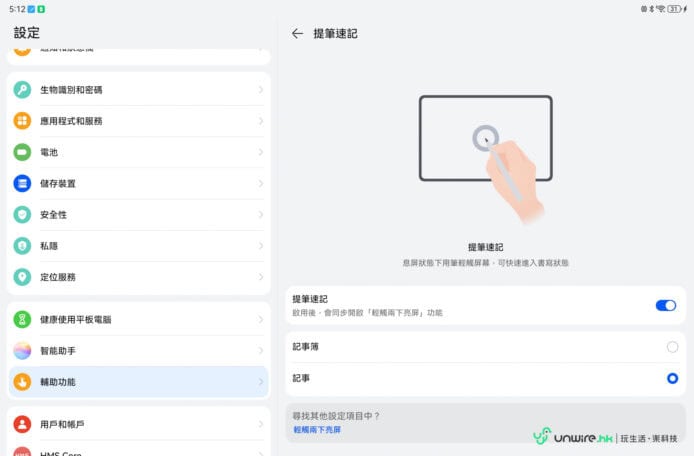Image resolution: width=694 pixels, height=456 pixels.
Task: Select the 記事 radio button
Action: [672, 378]
